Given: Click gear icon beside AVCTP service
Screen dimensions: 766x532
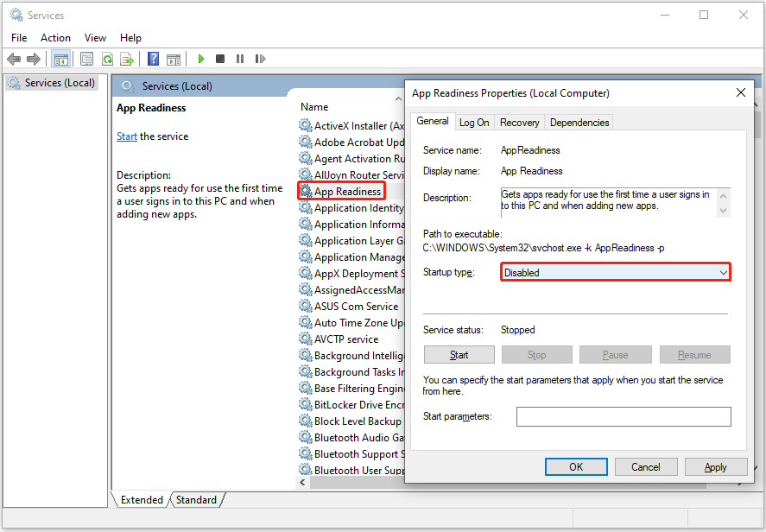Looking at the screenshot, I should click(306, 339).
